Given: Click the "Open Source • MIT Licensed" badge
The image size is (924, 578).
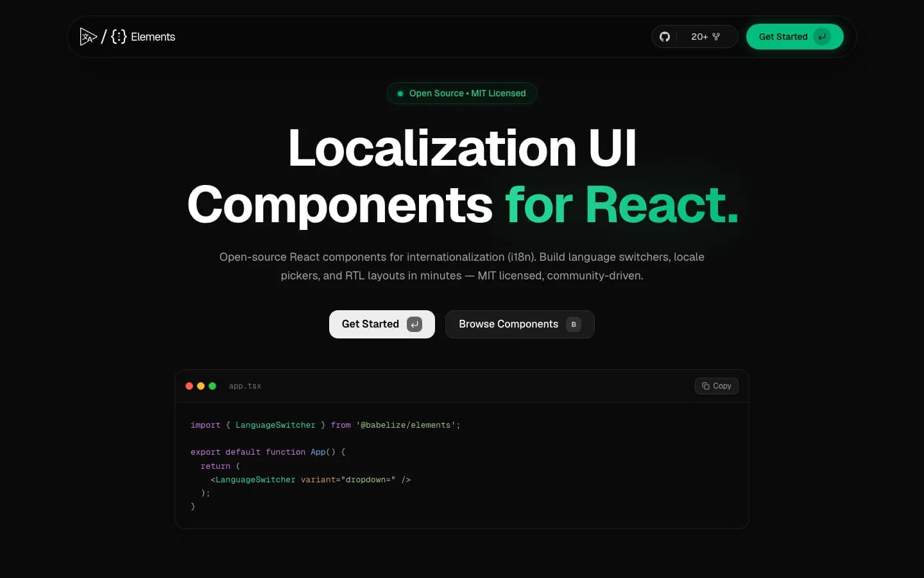Looking at the screenshot, I should tap(462, 93).
